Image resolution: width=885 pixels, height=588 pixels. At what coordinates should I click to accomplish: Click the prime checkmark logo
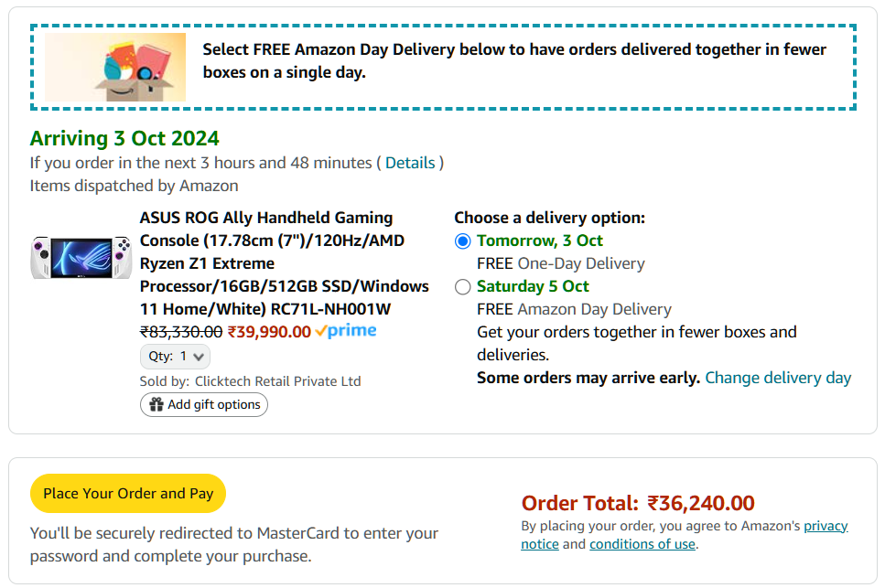point(345,331)
